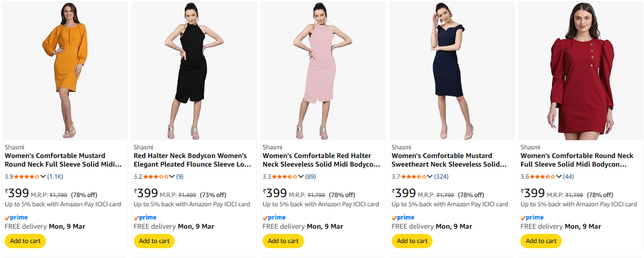Click the star rating of the mustard full sleeve dress
The image size is (644, 258).
27,176
